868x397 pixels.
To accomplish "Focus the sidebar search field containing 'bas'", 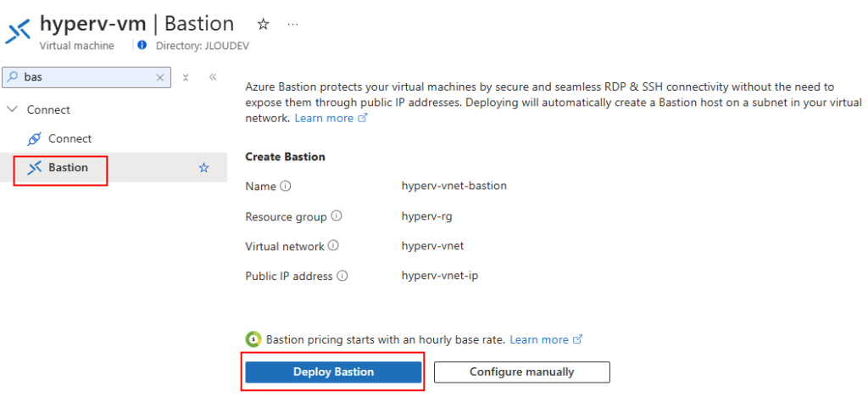I will pos(87,77).
